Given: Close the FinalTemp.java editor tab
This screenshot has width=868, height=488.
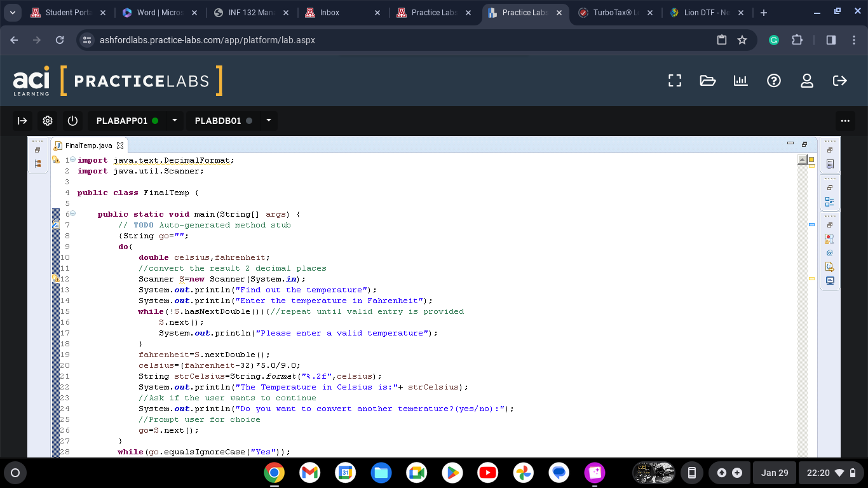Looking at the screenshot, I should (x=119, y=146).
